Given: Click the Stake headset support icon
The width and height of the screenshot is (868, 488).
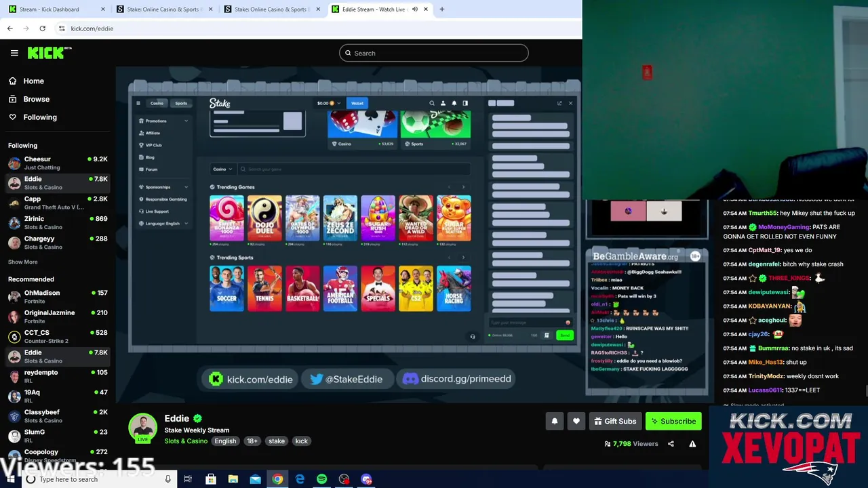Looking at the screenshot, I should pos(473,336).
